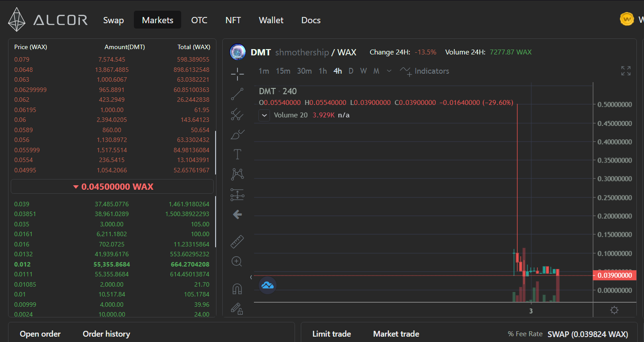This screenshot has width=644, height=342.
Task: Switch chart to 30m timeframe
Action: (304, 71)
